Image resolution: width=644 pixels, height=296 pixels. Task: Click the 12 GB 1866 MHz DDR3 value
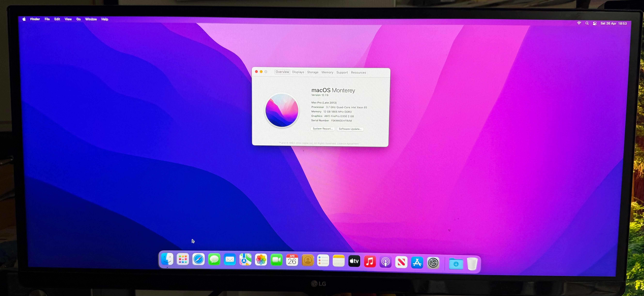337,112
